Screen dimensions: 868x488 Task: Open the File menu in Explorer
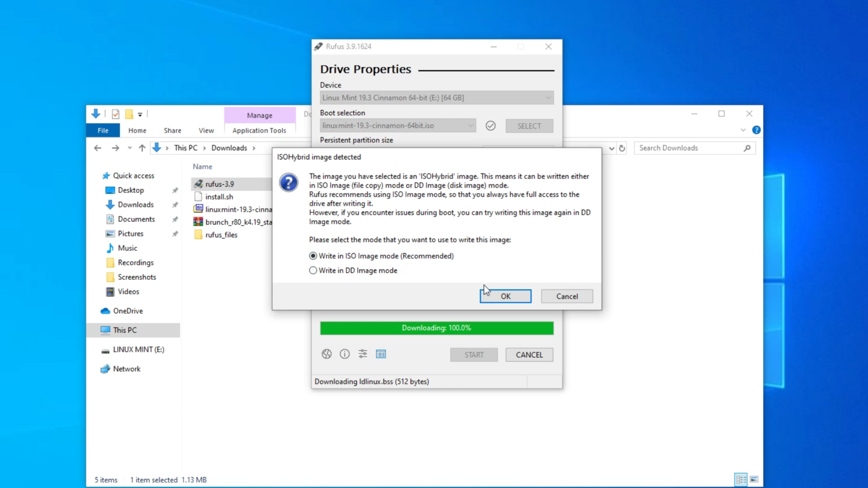click(103, 130)
